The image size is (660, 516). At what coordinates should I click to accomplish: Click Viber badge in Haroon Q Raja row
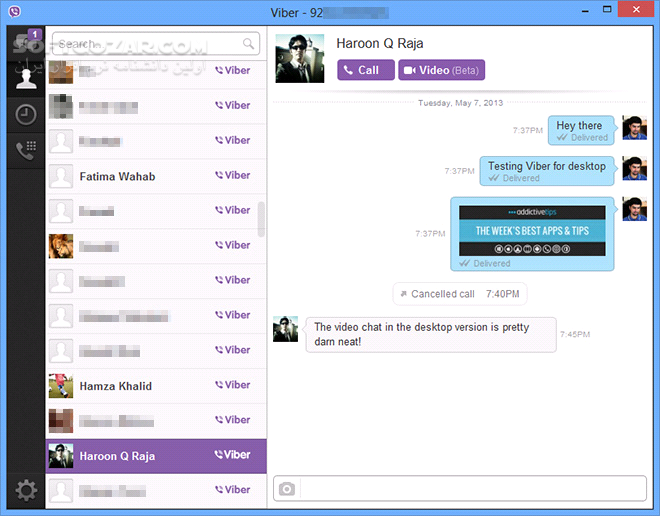click(x=233, y=455)
